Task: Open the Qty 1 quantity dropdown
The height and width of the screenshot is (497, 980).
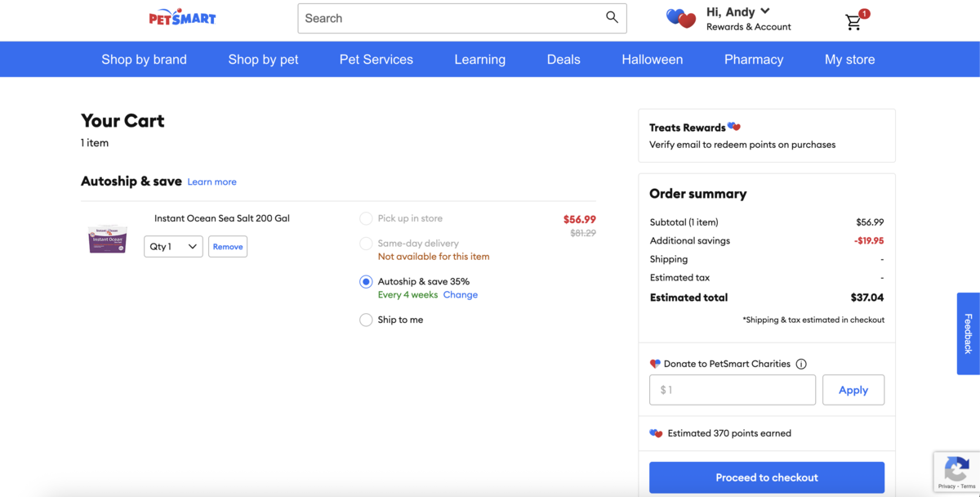Action: coord(173,247)
